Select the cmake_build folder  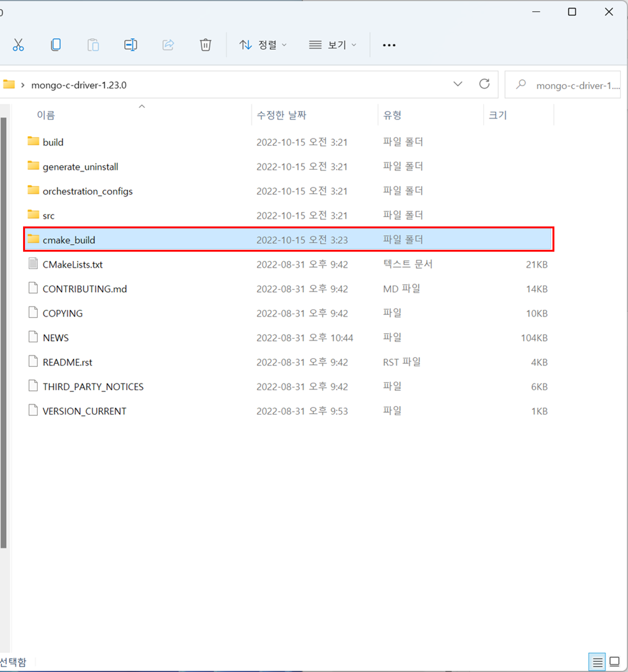point(69,240)
